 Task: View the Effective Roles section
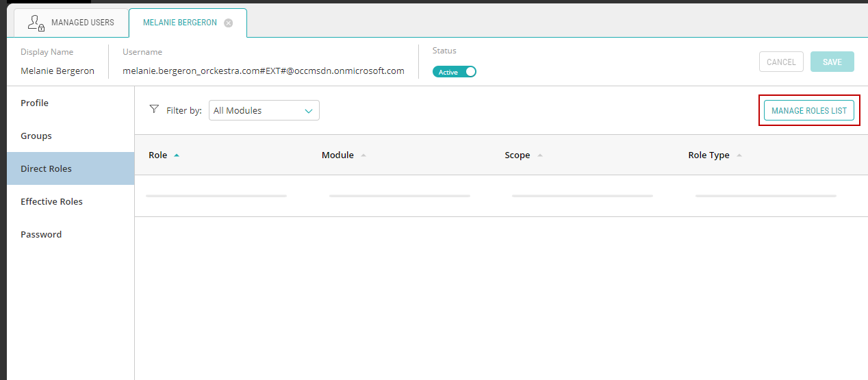(x=52, y=201)
